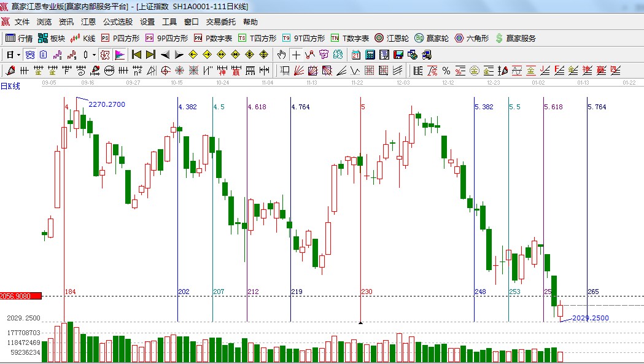Open the 板块 sector view
Viewport: 644px width, 364px height.
51,38
